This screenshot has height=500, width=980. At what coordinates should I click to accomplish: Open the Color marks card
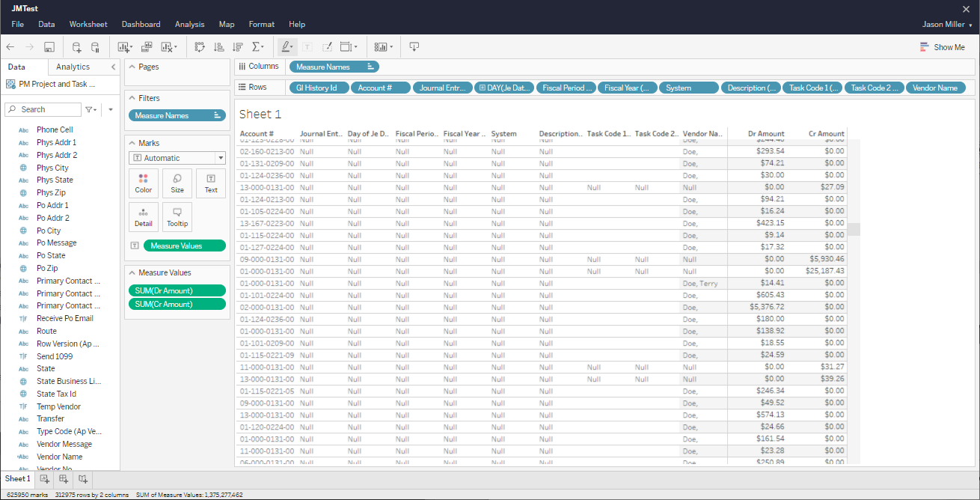pyautogui.click(x=144, y=183)
